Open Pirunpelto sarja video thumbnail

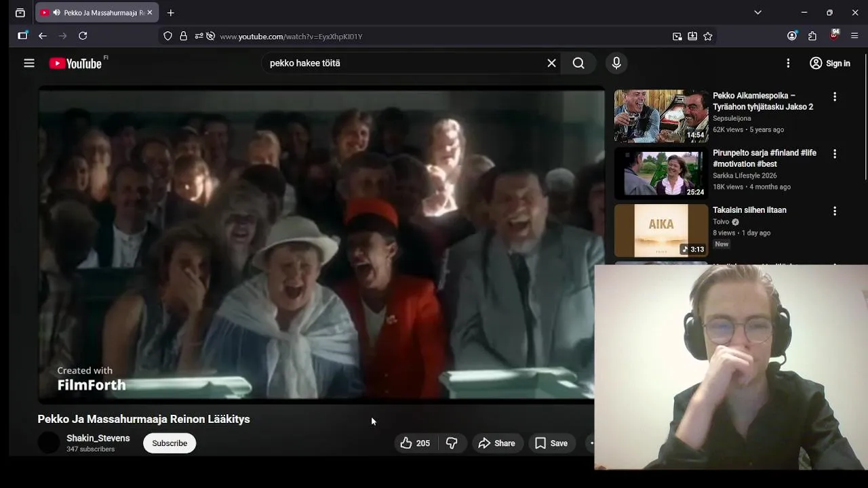coord(661,174)
